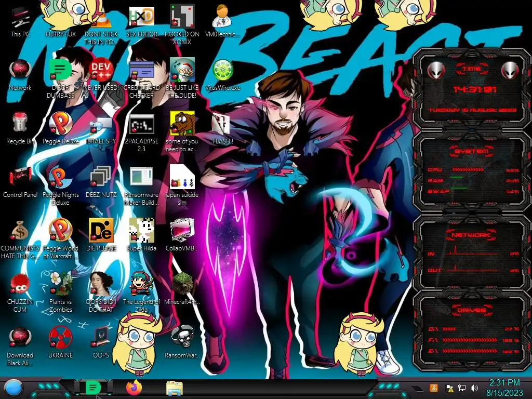Click the right alien head logo in Time widget
532x399 pixels.
tap(510, 70)
